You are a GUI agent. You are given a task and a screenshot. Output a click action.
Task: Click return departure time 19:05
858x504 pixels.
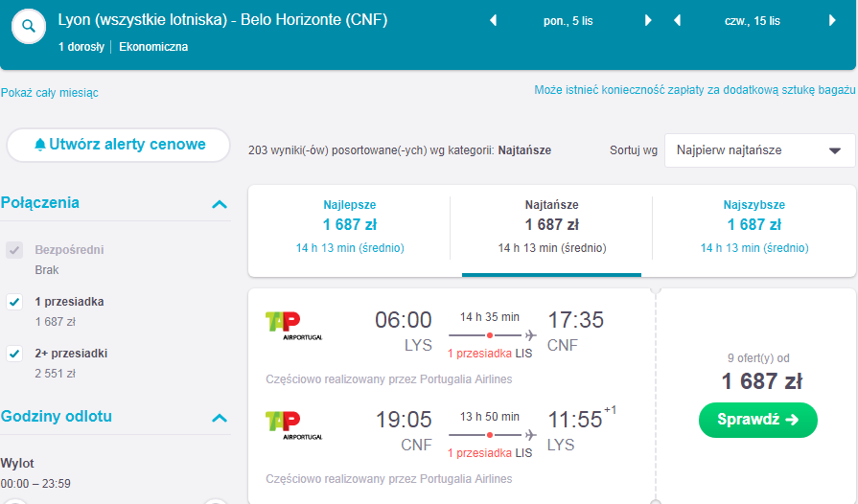[x=404, y=420]
